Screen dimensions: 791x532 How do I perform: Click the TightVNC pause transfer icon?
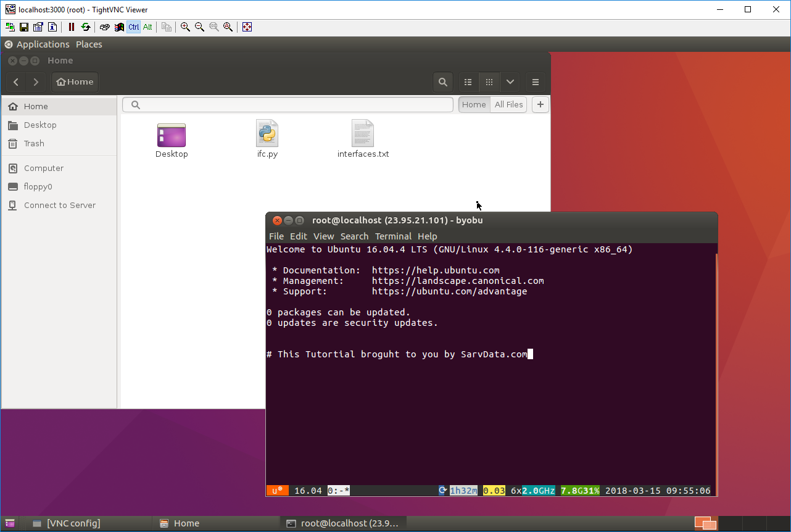[x=71, y=27]
